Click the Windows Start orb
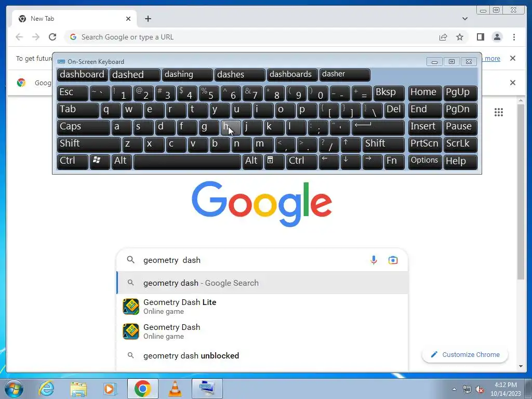Screen dimensions: 532x399 click(14, 389)
